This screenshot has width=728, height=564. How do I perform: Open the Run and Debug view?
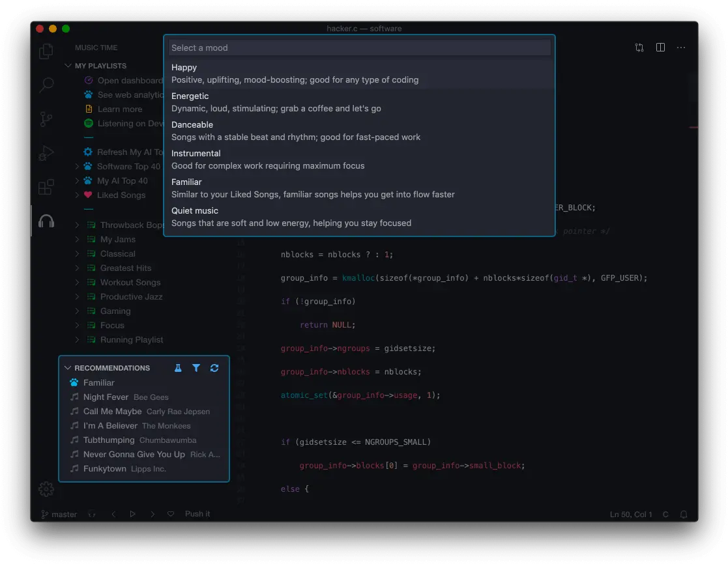coord(46,154)
